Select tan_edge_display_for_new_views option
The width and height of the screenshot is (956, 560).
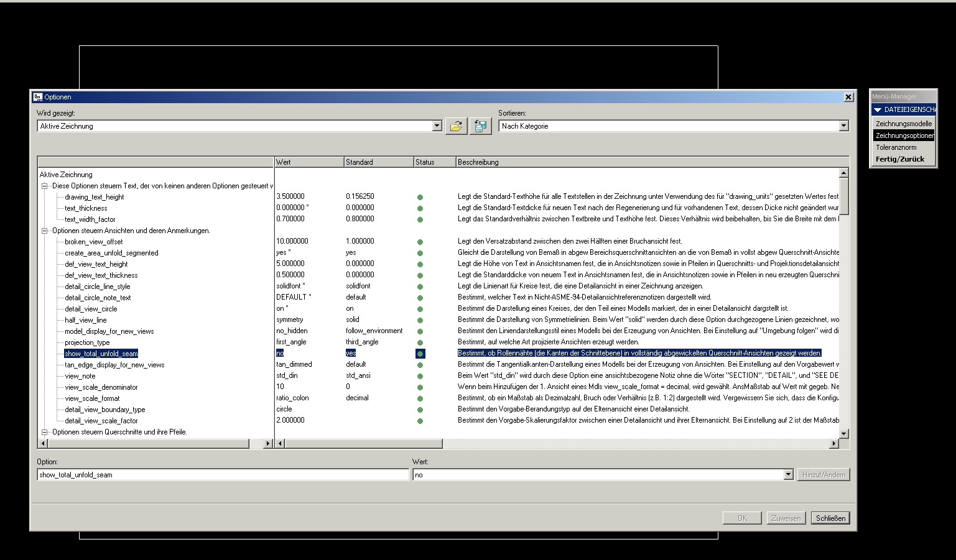(x=114, y=365)
